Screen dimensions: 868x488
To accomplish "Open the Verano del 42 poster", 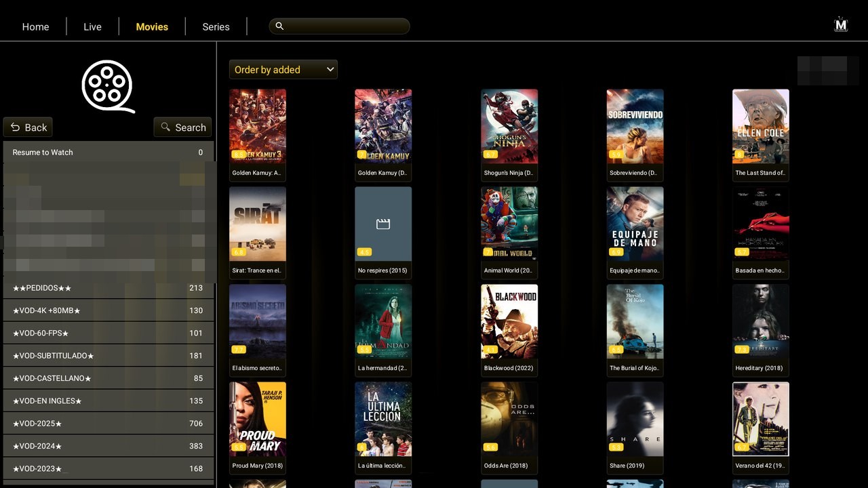I will click(x=761, y=419).
